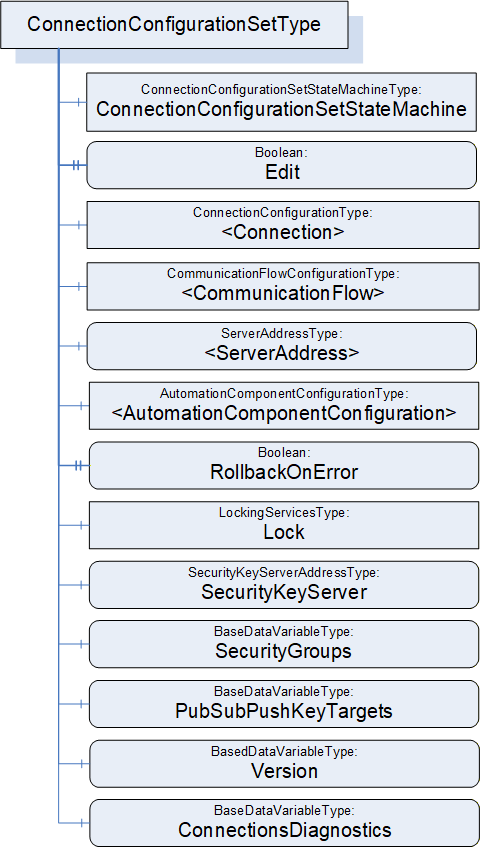Select the <AutomationComponentConfiguration> node
Image resolution: width=480 pixels, height=852 pixels.
click(x=284, y=406)
